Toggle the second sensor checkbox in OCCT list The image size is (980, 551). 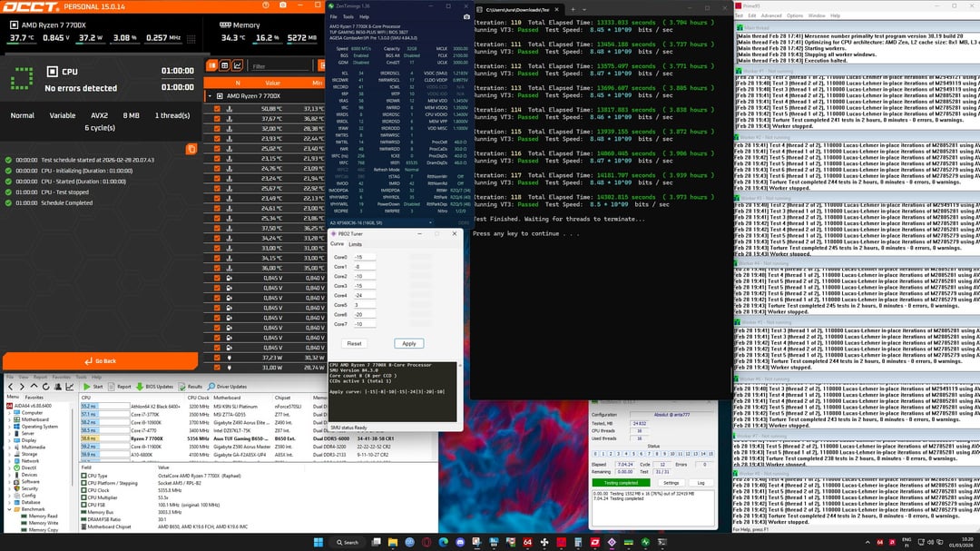(x=216, y=118)
